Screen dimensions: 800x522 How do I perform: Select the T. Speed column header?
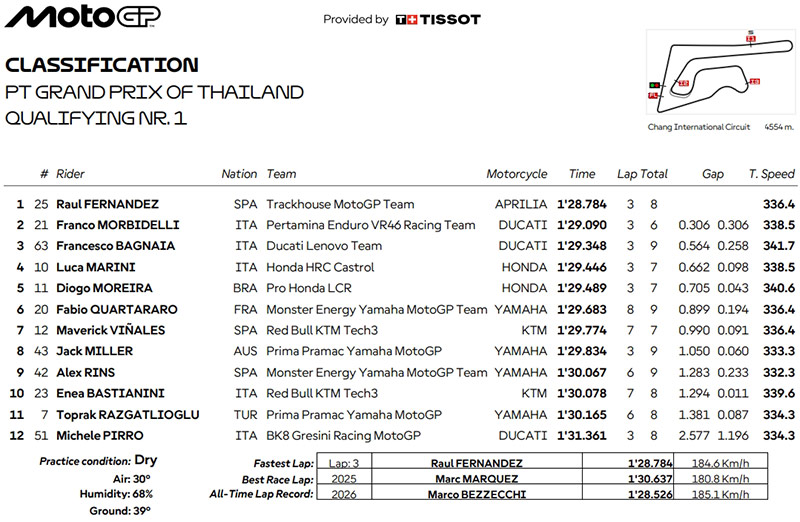(x=771, y=174)
